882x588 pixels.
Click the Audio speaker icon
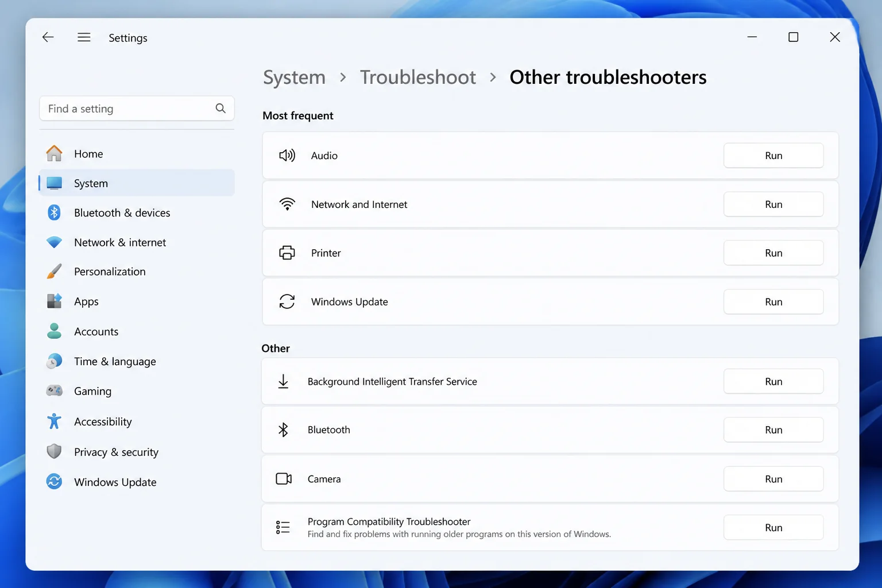point(287,156)
